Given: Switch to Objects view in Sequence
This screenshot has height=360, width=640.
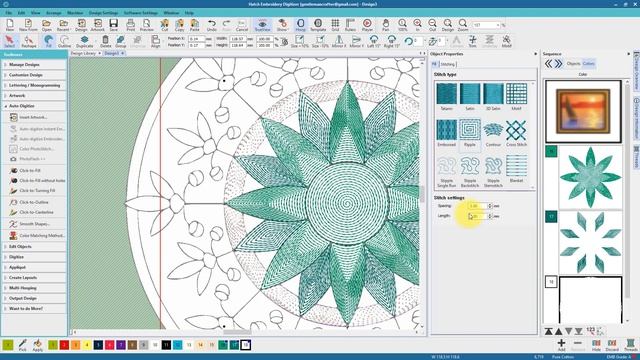Looking at the screenshot, I should pos(573,64).
